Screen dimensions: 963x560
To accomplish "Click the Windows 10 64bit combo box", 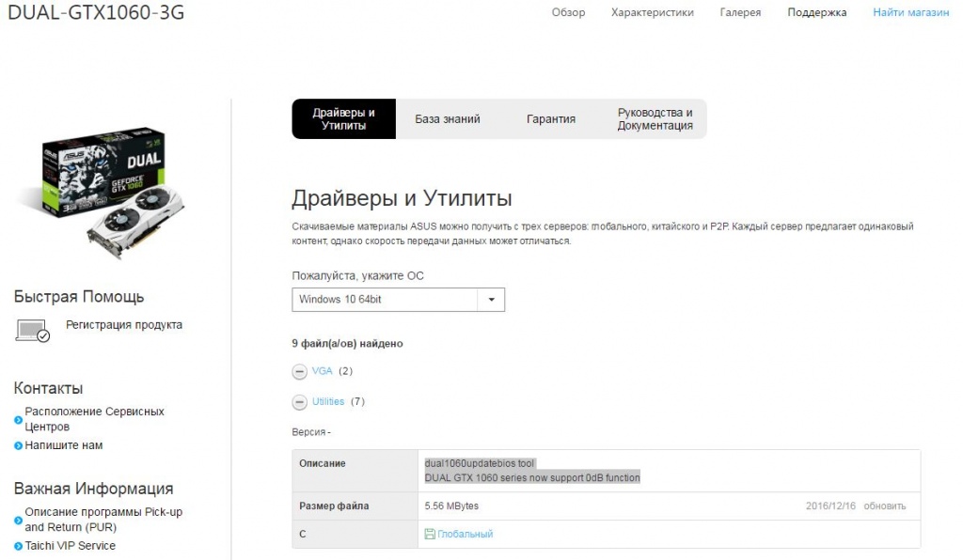I will click(x=398, y=300).
